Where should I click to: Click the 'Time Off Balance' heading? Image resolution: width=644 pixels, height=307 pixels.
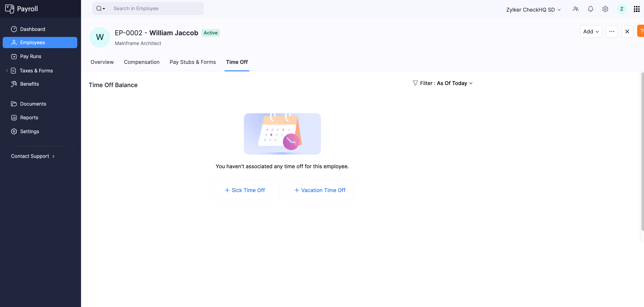(x=113, y=85)
